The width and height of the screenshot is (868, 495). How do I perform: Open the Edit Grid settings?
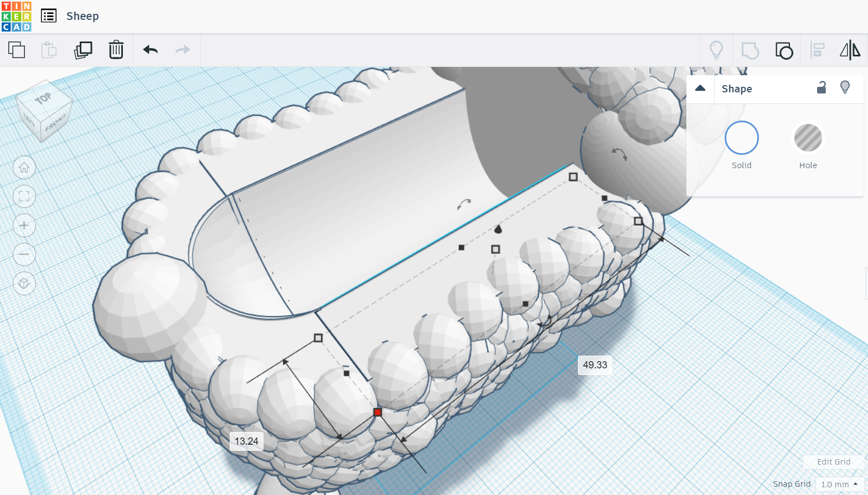point(834,462)
